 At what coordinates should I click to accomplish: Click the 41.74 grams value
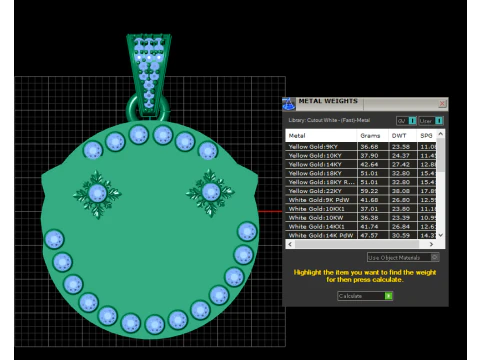369,227
